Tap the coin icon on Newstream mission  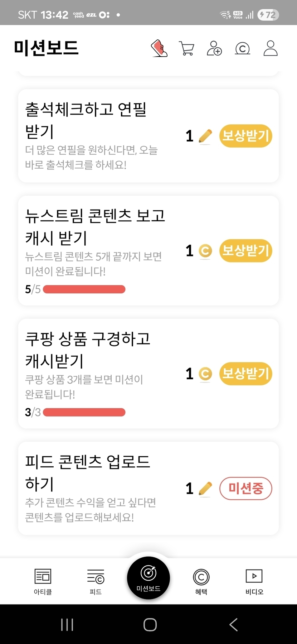click(205, 251)
